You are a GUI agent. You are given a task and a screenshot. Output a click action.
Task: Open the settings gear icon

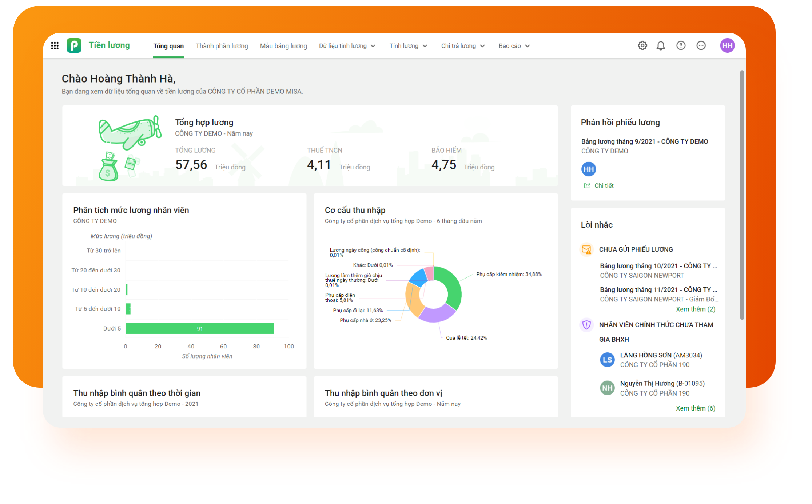pos(642,45)
